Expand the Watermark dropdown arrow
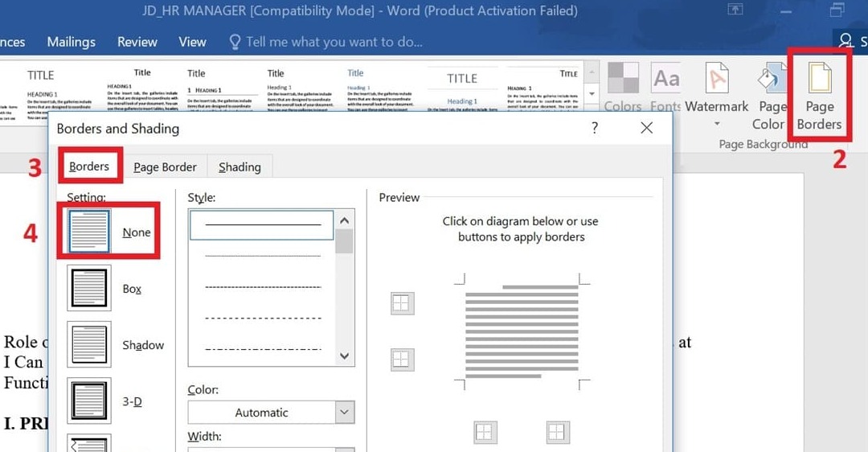Image resolution: width=868 pixels, height=452 pixels. click(717, 124)
